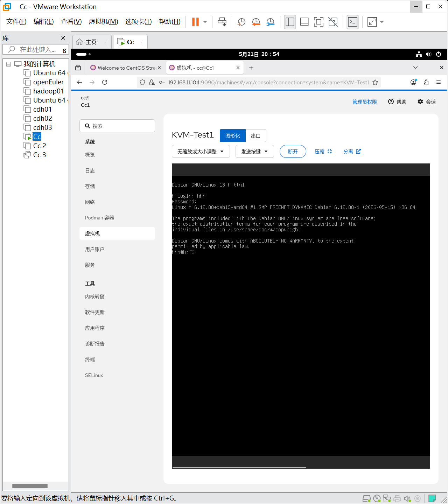The height and width of the screenshot is (504, 448).
Task: Click send Ctrl+Alt+Del toolbar icon
Action: 222,22
